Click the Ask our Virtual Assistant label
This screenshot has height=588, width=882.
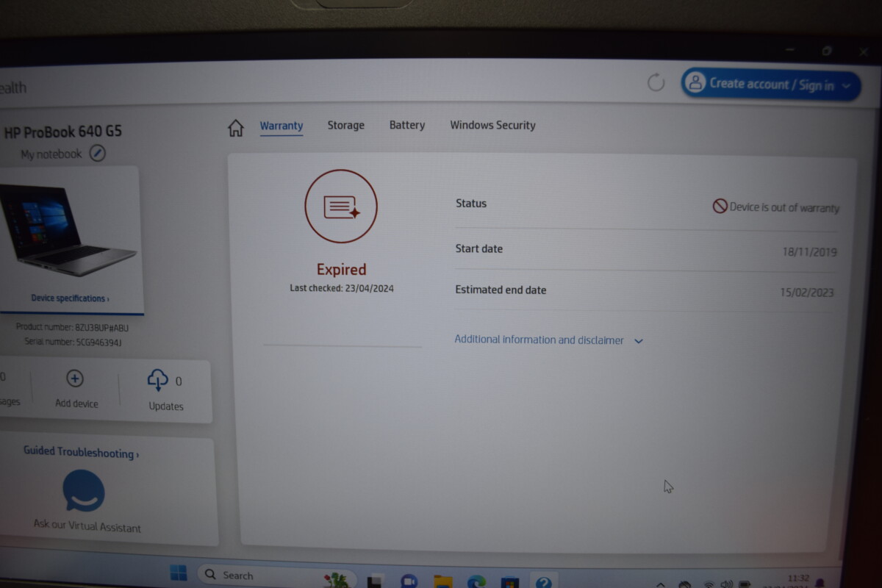(87, 526)
